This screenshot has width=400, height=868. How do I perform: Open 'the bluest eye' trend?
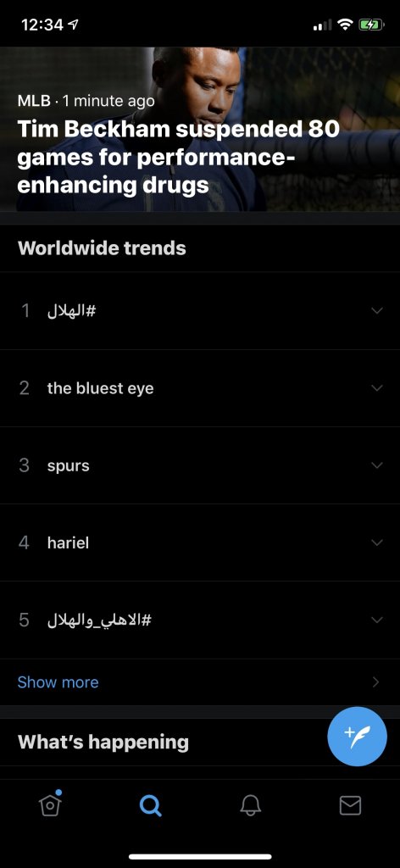click(x=100, y=388)
